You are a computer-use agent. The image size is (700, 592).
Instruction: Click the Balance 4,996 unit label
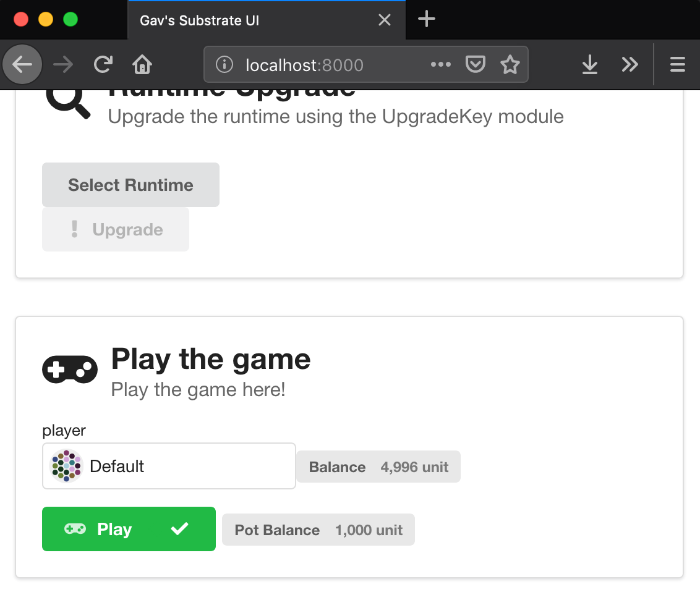378,467
